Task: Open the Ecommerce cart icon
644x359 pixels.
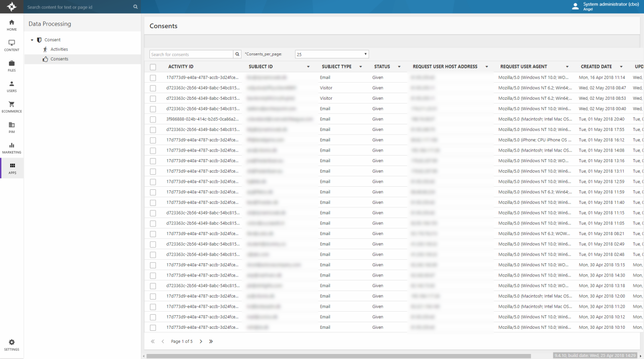Action: click(x=12, y=106)
